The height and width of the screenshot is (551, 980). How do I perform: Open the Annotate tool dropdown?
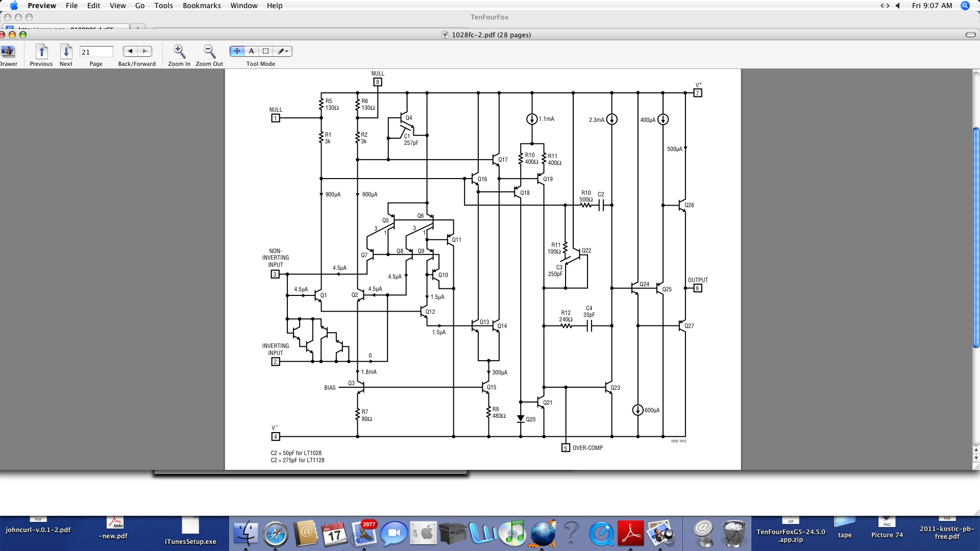(283, 51)
